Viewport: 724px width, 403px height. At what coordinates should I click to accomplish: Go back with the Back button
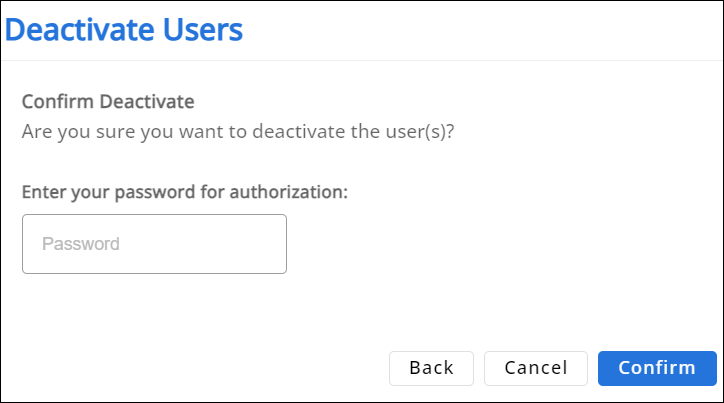point(431,368)
